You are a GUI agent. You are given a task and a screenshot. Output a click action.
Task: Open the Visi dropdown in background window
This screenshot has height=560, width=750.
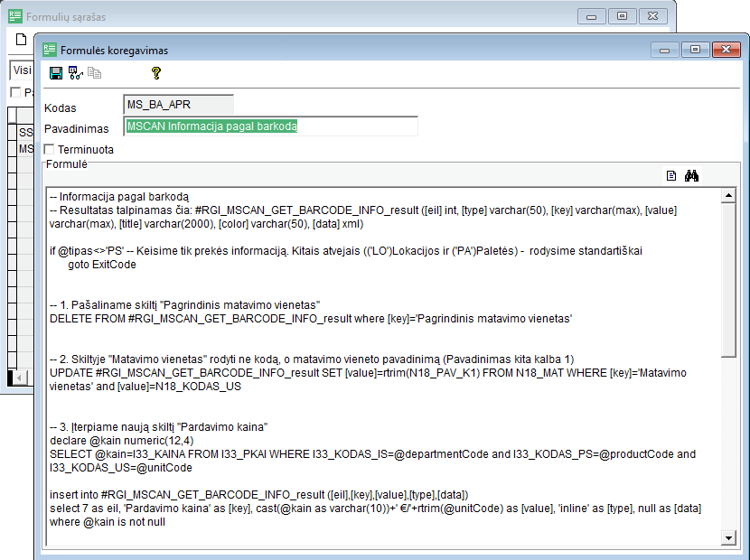[20, 70]
